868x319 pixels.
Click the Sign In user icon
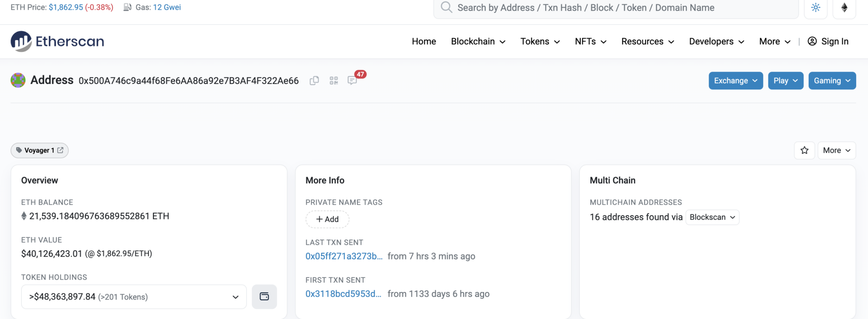click(812, 41)
